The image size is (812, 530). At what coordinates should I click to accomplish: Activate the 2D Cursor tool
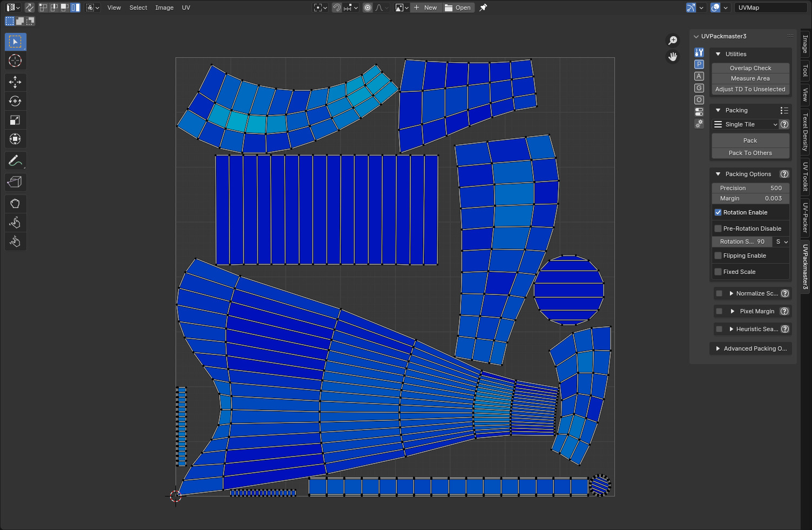point(15,61)
